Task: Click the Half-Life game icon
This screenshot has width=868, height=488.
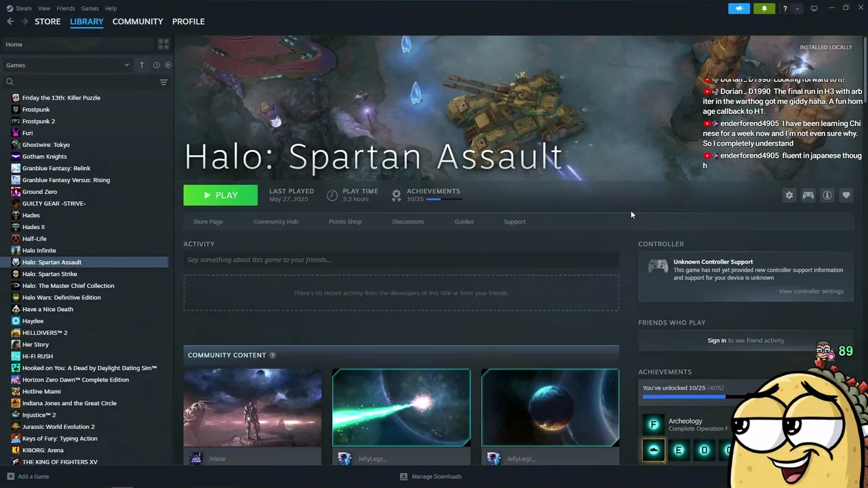Action: 16,239
